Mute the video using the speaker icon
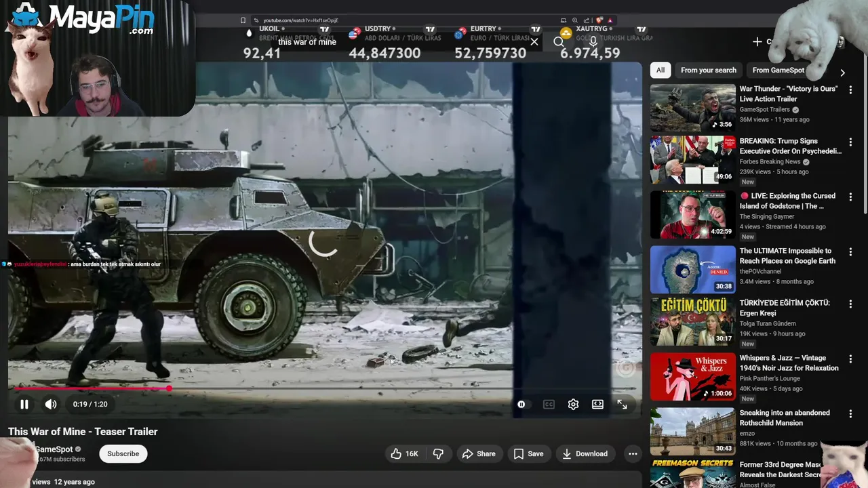The image size is (868, 488). (x=51, y=404)
